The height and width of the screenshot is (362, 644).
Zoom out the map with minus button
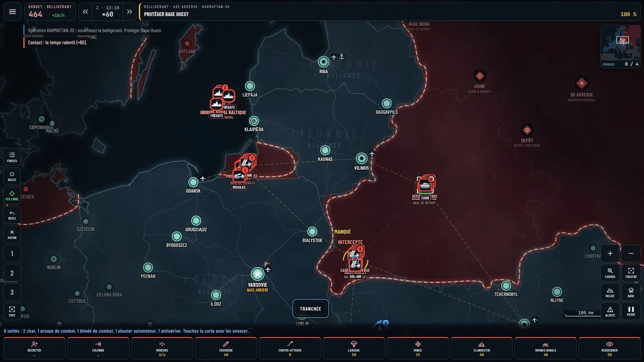pyautogui.click(x=631, y=253)
